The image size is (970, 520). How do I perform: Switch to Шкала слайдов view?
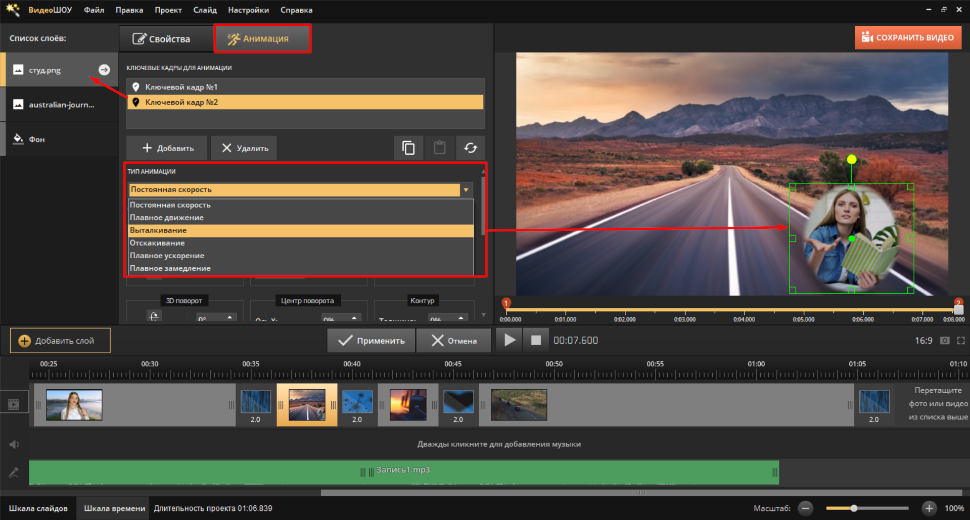click(38, 508)
